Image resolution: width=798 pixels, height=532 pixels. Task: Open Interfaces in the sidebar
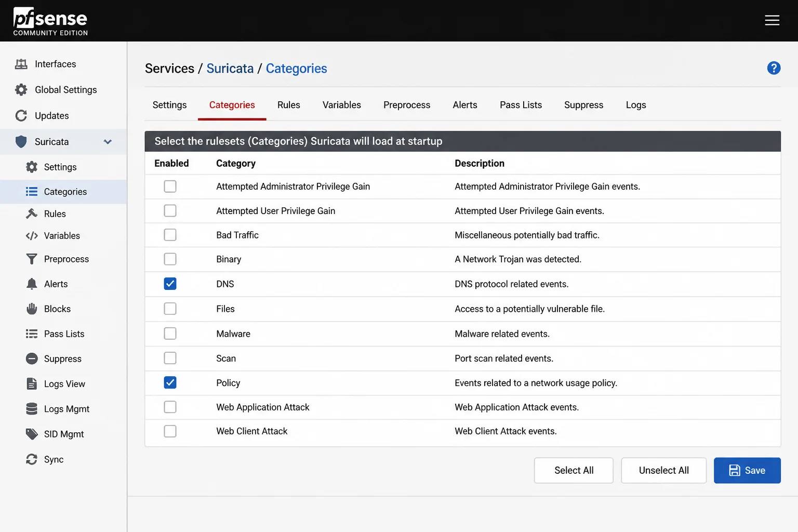pyautogui.click(x=63, y=64)
